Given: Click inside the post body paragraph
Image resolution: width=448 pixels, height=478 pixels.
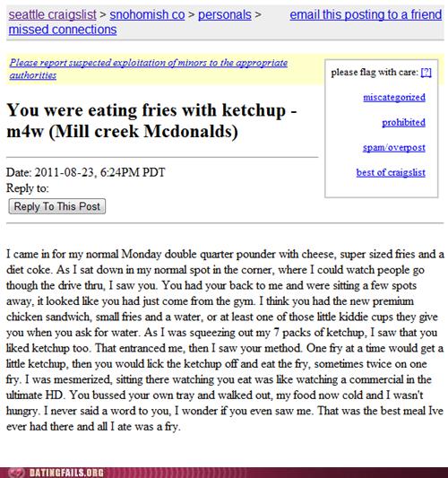Looking at the screenshot, I should 225,340.
